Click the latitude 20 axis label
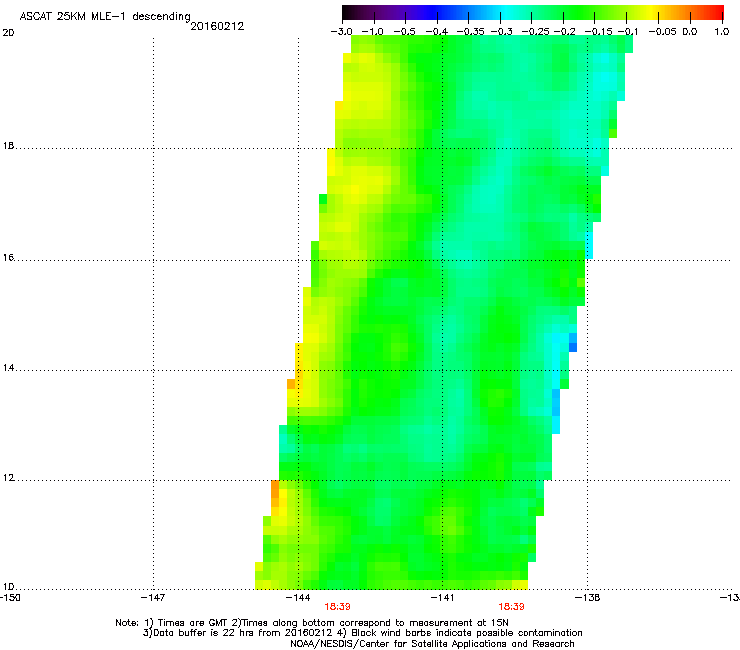Viewport: 740px width, 650px height. point(8,33)
